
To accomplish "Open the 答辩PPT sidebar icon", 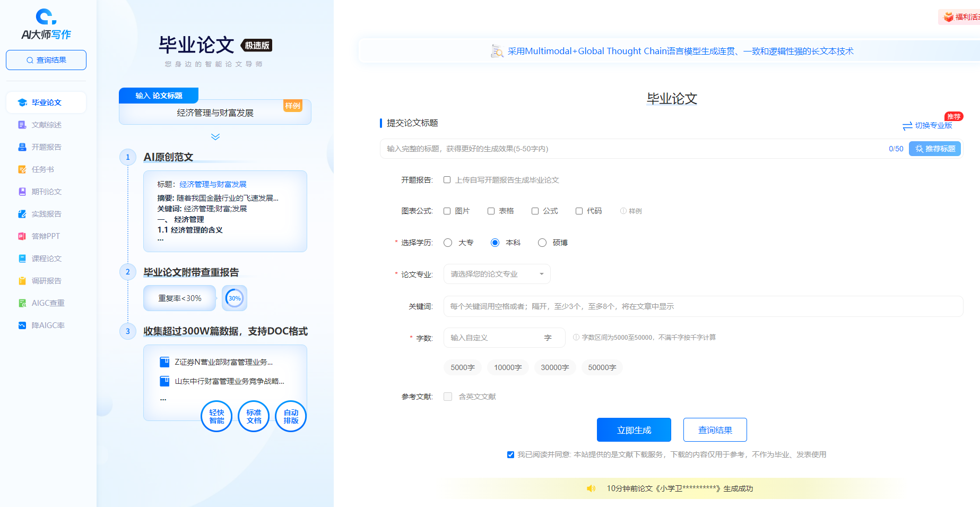I will coord(22,236).
